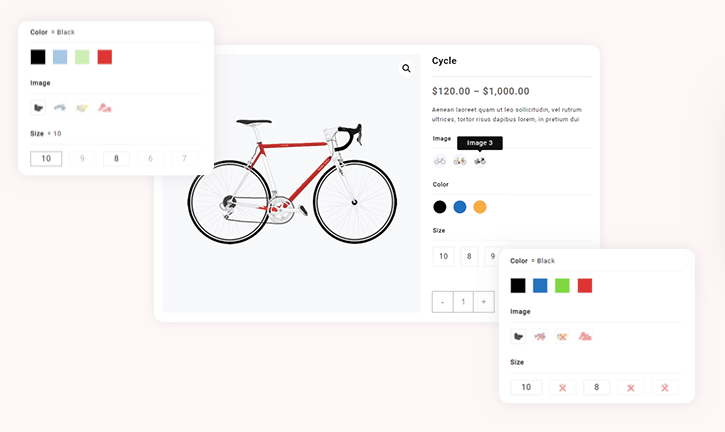Pick the black shoe image in the bottom-right panel
This screenshot has width=725, height=432.
click(x=518, y=336)
